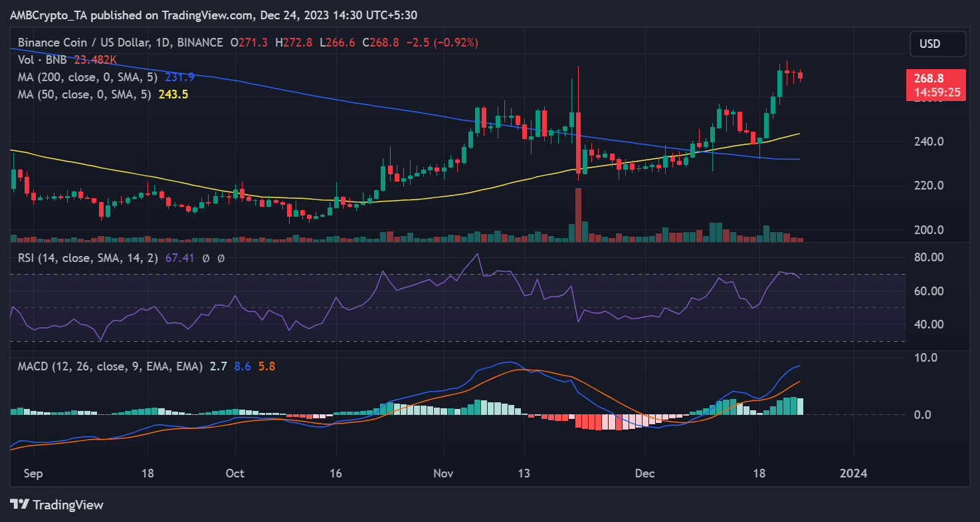Image resolution: width=980 pixels, height=522 pixels.
Task: Click the Oct label on the time axis
Action: [235, 473]
